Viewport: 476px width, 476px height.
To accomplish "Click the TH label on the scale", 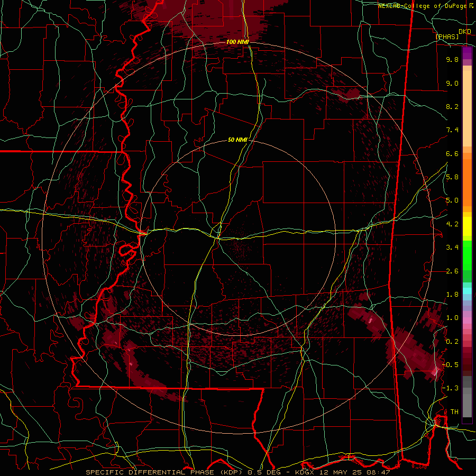I will (x=454, y=412).
